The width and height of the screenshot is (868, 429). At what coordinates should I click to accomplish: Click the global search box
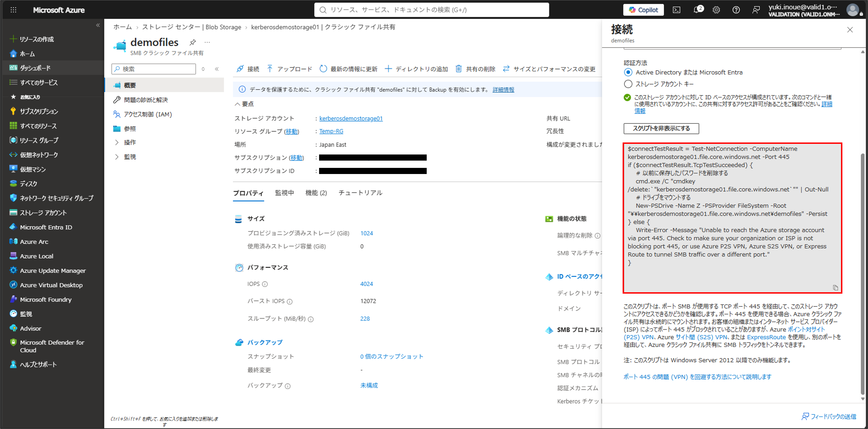tap(431, 10)
